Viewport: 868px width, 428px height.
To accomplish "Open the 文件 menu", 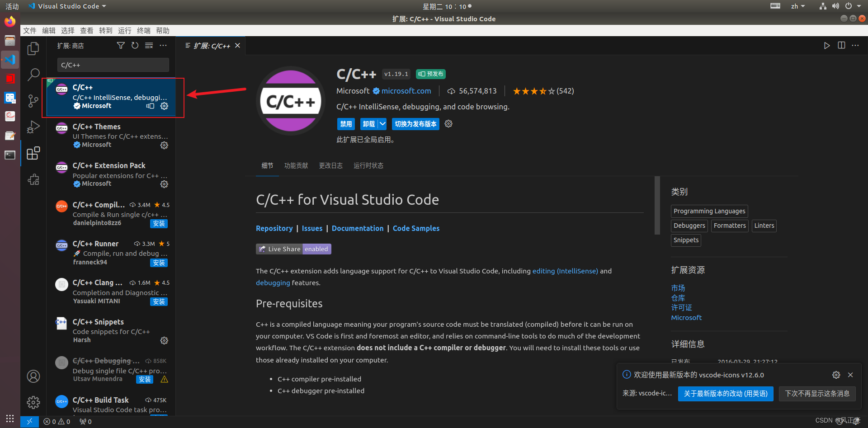I will tap(29, 30).
